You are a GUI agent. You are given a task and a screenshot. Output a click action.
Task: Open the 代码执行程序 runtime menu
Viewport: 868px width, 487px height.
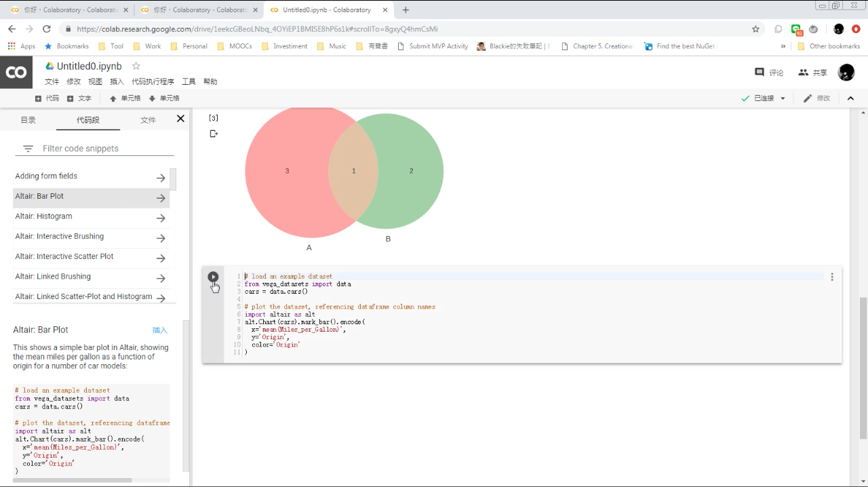pyautogui.click(x=153, y=81)
